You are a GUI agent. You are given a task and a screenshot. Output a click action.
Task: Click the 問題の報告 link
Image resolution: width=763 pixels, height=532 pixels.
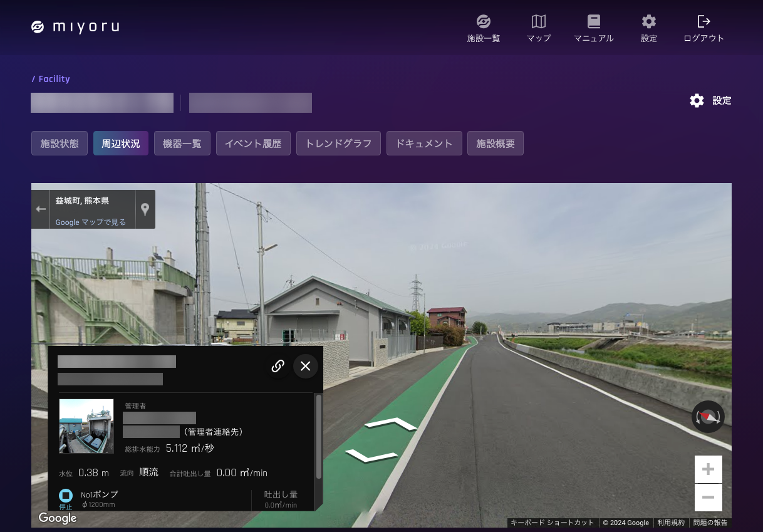(x=710, y=523)
